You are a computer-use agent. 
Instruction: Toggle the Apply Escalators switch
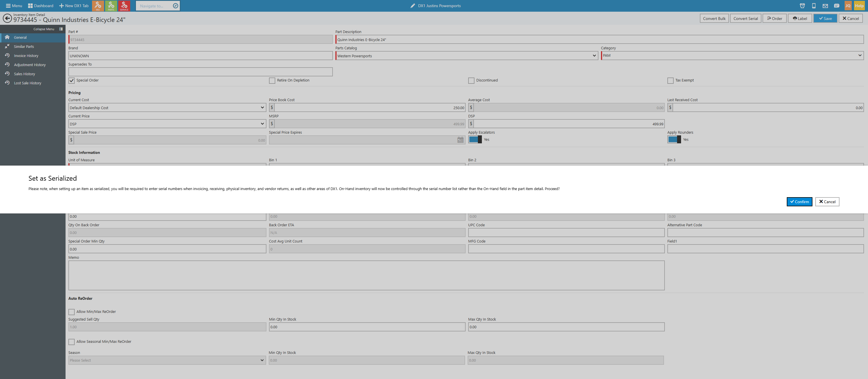click(475, 139)
